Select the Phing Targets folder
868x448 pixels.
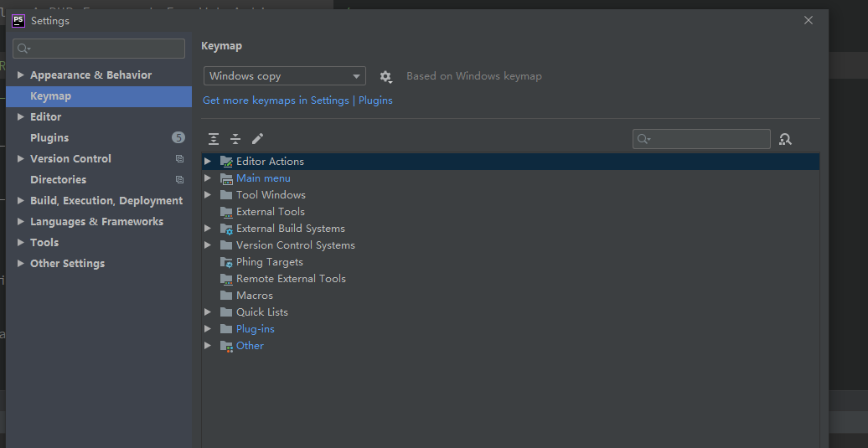click(x=269, y=262)
